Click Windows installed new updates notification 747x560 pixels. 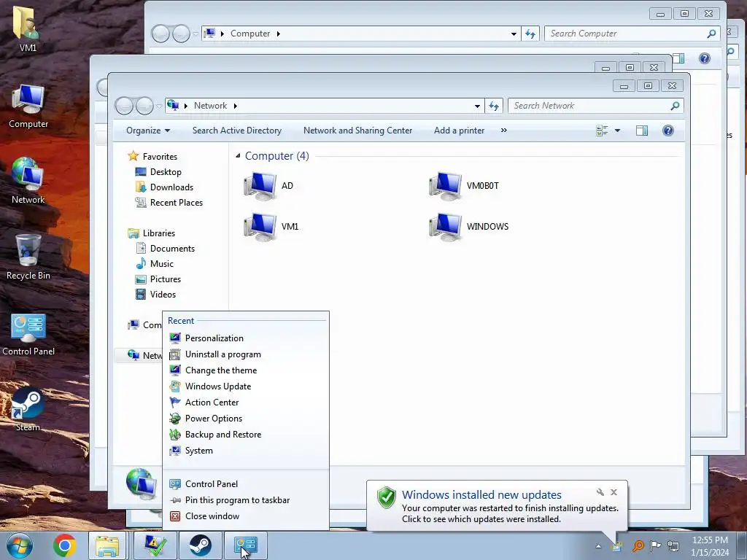[x=481, y=495]
